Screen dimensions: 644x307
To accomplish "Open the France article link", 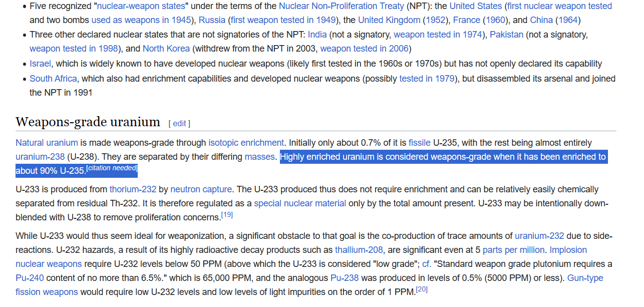I will pyautogui.click(x=467, y=20).
